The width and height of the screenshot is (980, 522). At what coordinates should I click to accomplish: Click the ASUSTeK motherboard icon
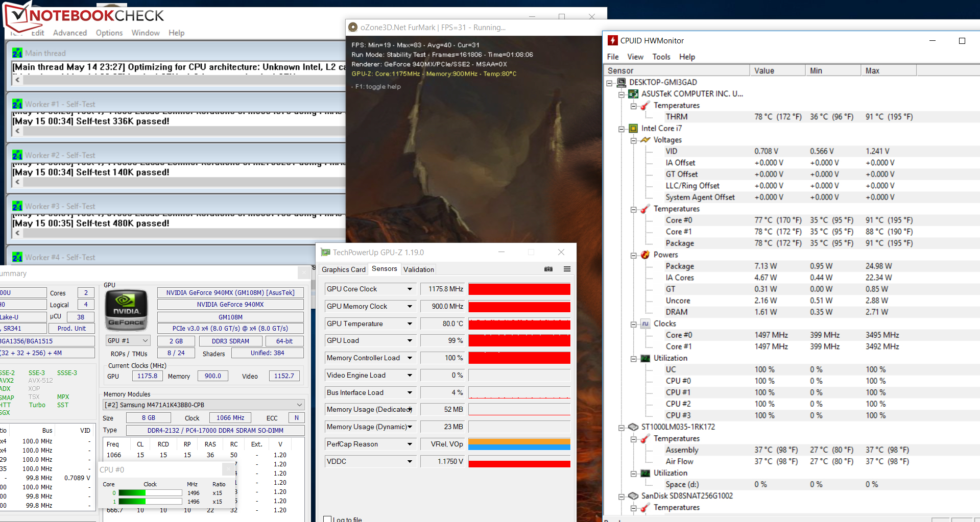tap(633, 94)
